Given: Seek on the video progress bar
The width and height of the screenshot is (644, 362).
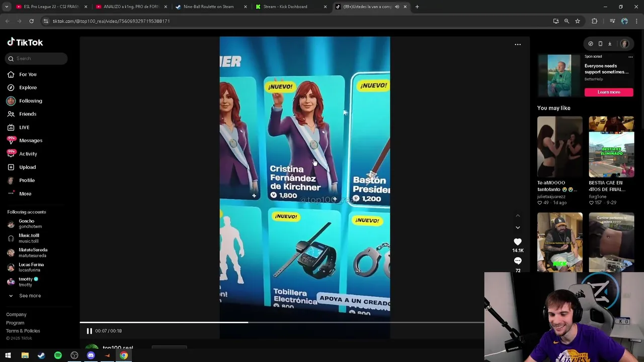Looking at the screenshot, I should (x=282, y=322).
